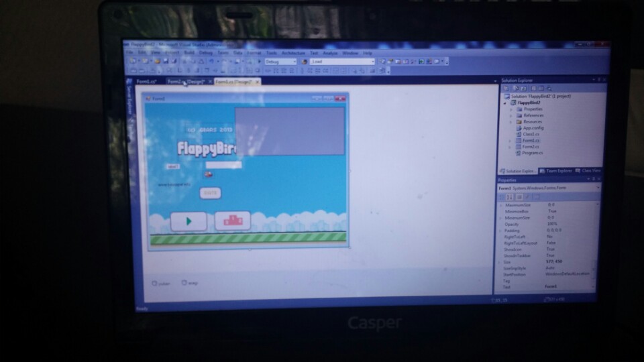Screen dimensions: 644x362
Task: Click the Save toolbar icon
Action: point(166,61)
